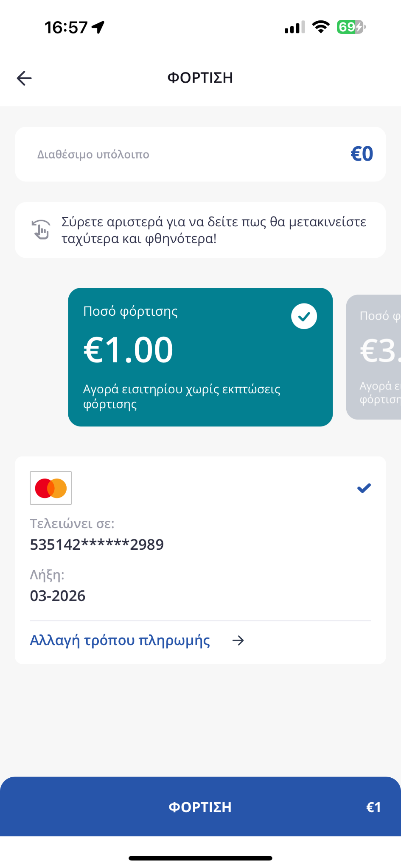Select the €1.00 charge amount card
The width and height of the screenshot is (401, 868).
200,357
